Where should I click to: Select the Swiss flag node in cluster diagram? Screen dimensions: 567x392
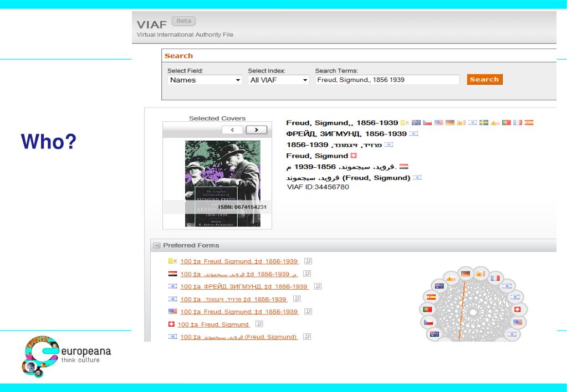pos(518,310)
